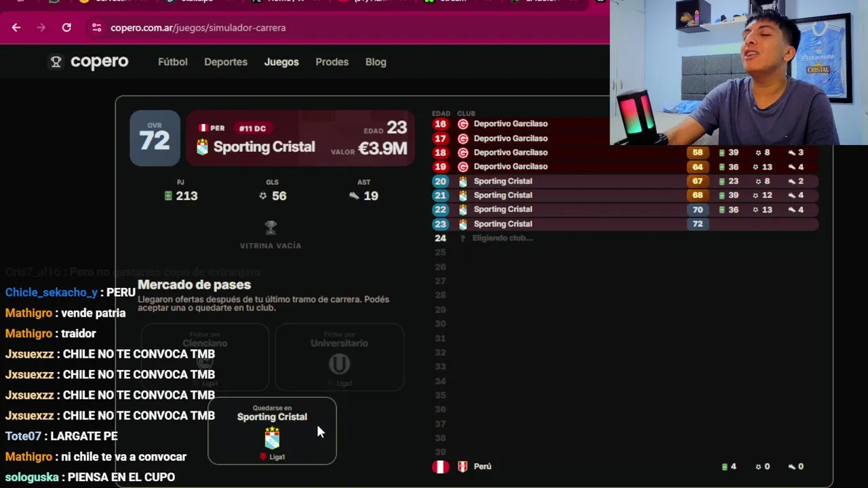Screen dimensions: 868x488
Task: Click the age 23 badge in career table
Action: (x=440, y=224)
